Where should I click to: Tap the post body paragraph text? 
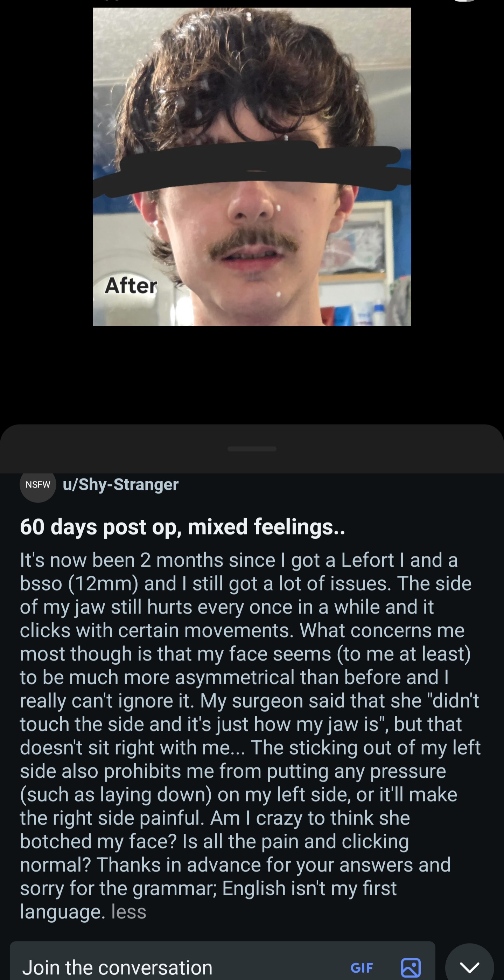point(250,736)
